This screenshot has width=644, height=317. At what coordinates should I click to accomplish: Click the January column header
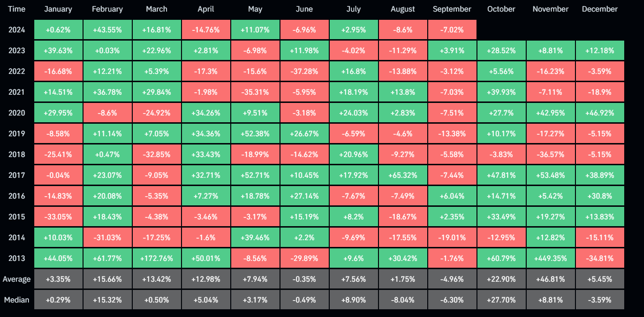click(58, 9)
